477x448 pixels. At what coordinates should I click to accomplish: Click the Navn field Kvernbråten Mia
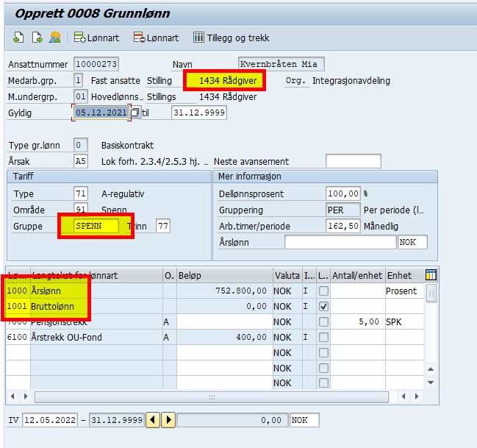[x=281, y=64]
